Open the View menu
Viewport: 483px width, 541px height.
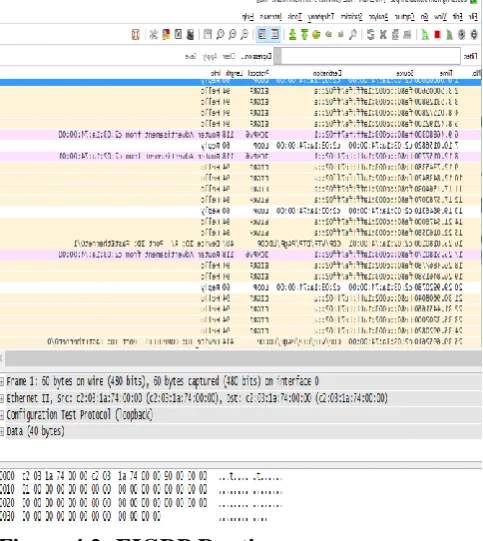pos(440,17)
